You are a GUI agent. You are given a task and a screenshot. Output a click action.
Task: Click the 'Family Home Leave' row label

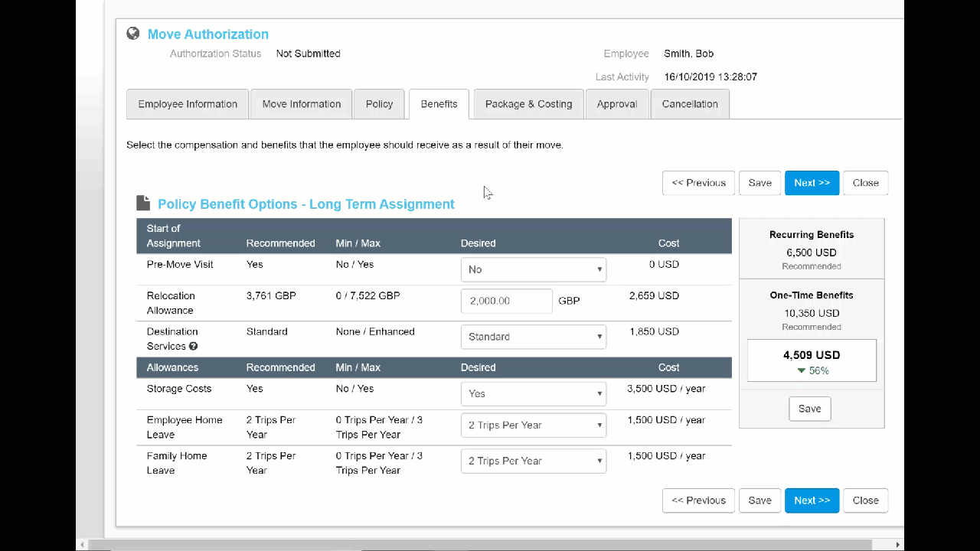pyautogui.click(x=177, y=463)
